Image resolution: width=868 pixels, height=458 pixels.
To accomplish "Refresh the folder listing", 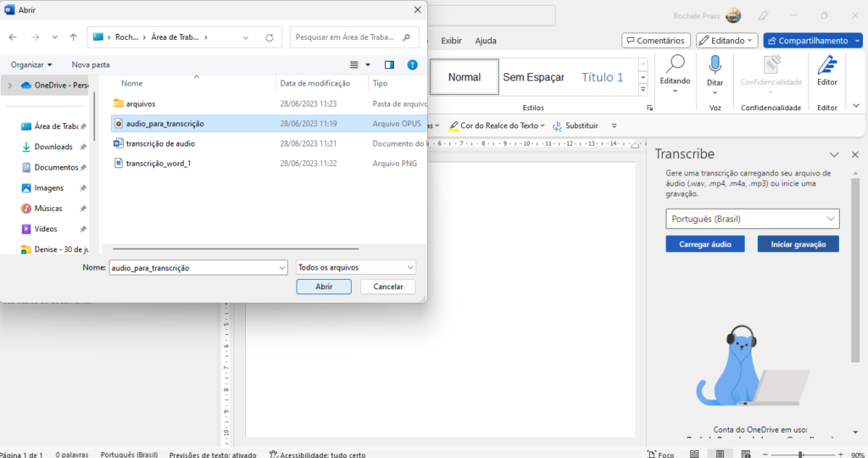I will pos(269,37).
